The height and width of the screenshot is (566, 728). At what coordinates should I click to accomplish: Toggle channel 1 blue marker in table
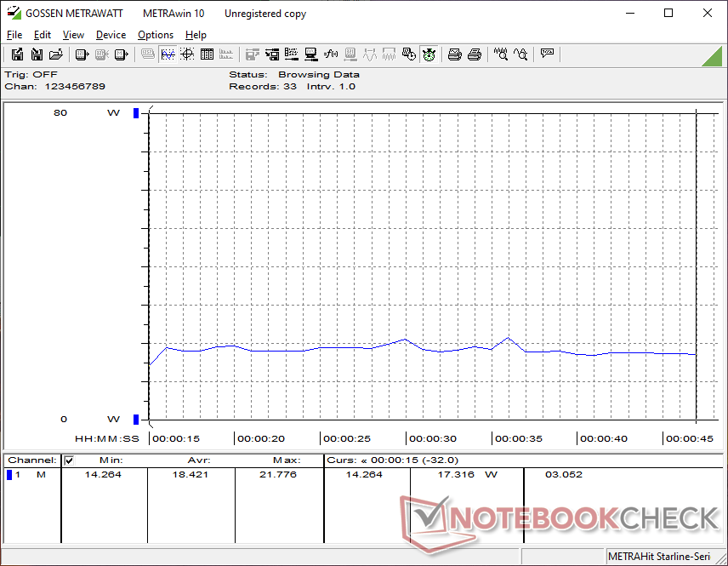click(9, 475)
